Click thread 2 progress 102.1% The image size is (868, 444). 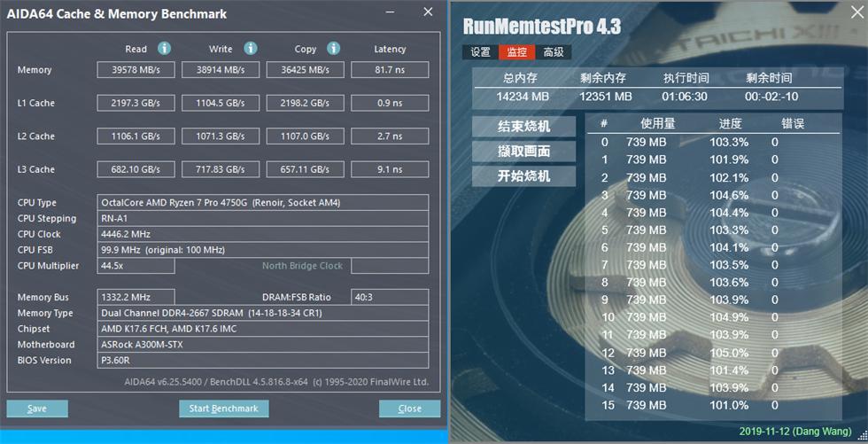(729, 178)
